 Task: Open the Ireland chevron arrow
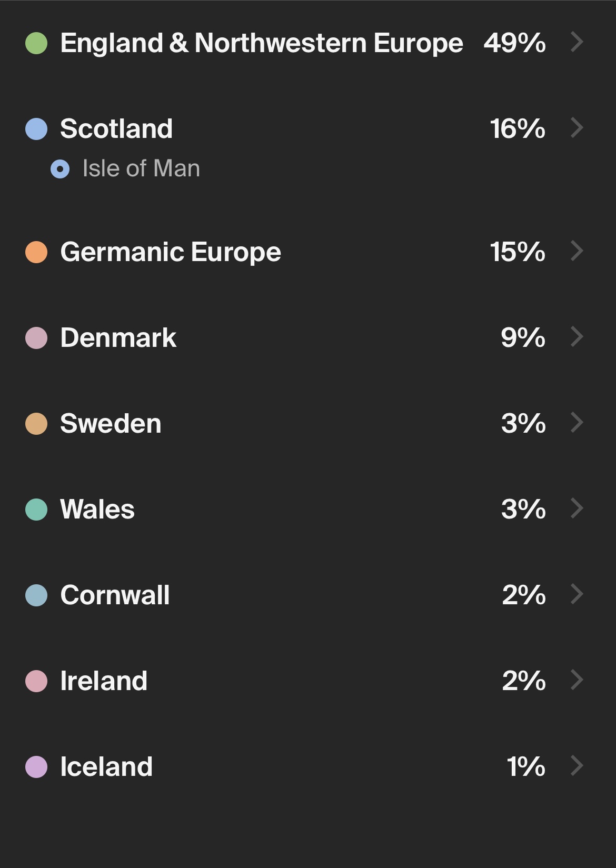[577, 680]
